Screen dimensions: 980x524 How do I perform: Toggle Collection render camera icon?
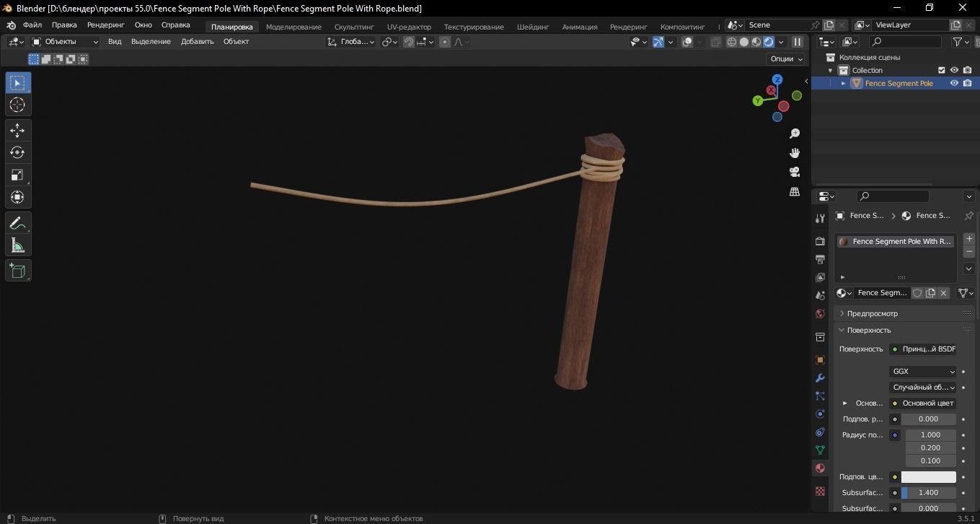[x=967, y=70]
